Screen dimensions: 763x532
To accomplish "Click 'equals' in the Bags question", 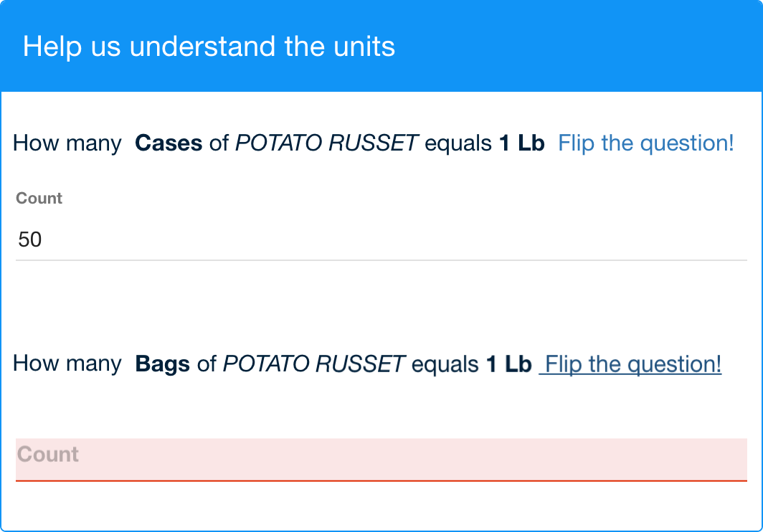I will tap(445, 364).
